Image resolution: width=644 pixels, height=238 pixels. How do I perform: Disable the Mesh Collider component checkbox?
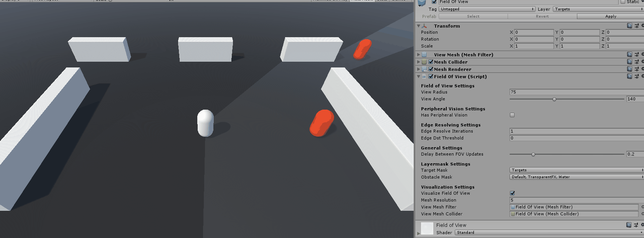pyautogui.click(x=431, y=62)
